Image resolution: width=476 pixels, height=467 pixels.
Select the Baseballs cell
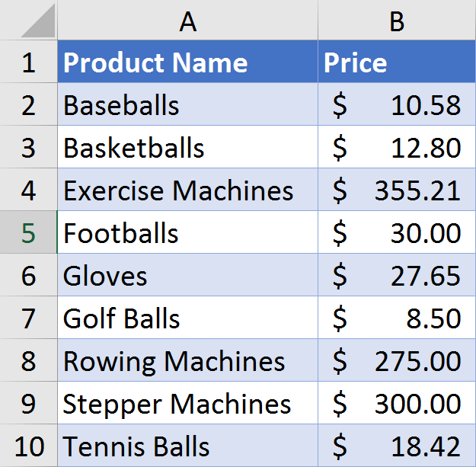point(187,105)
